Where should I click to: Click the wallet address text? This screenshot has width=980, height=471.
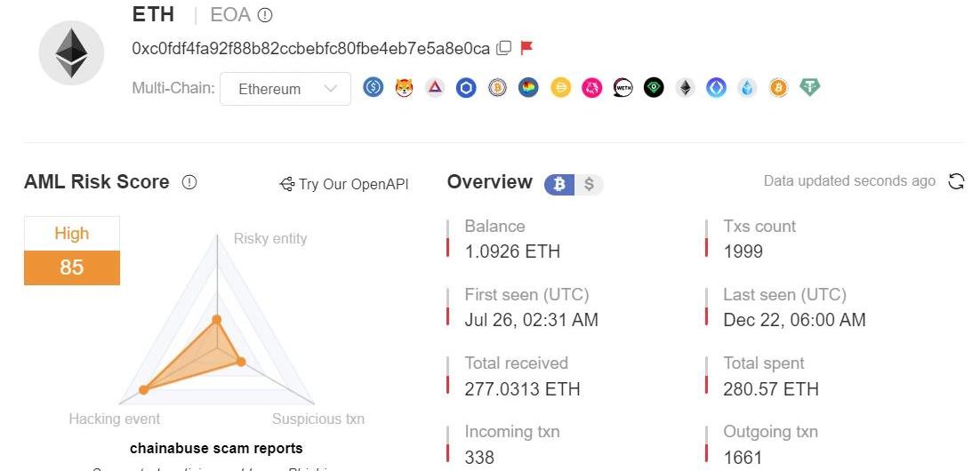(310, 48)
